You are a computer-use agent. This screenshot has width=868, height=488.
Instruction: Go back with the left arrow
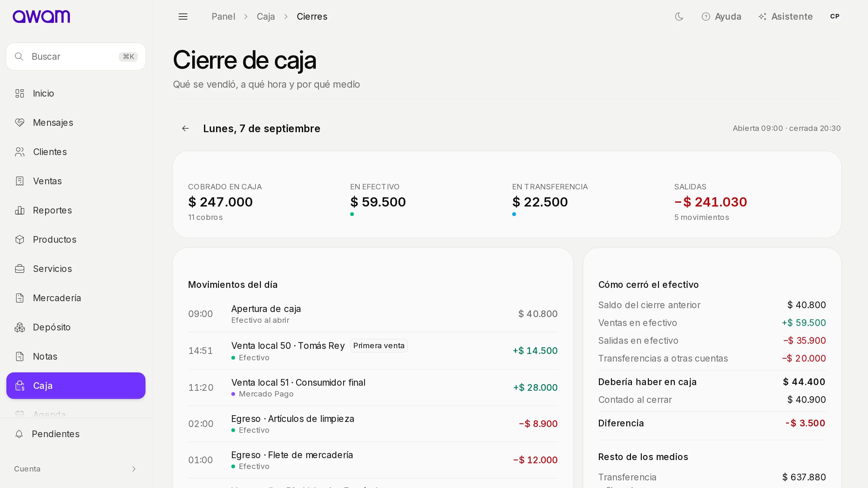tap(185, 128)
